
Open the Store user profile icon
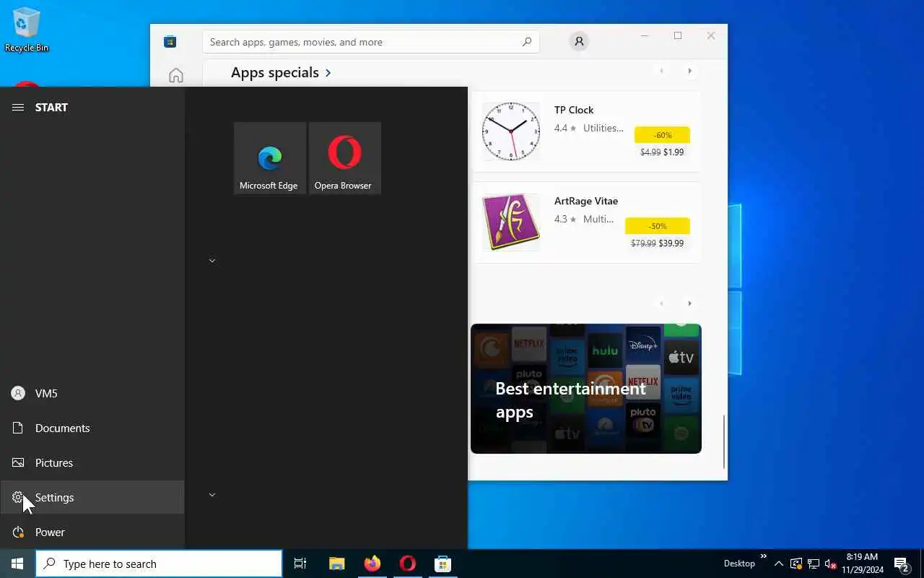pyautogui.click(x=579, y=42)
